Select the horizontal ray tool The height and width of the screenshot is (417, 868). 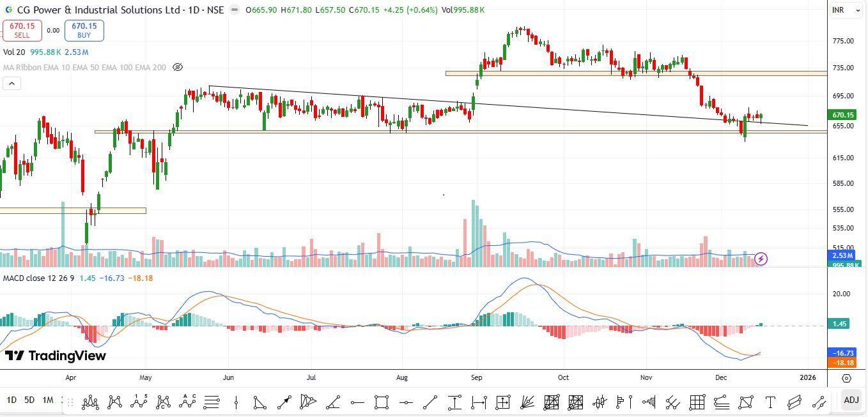pyautogui.click(x=357, y=402)
